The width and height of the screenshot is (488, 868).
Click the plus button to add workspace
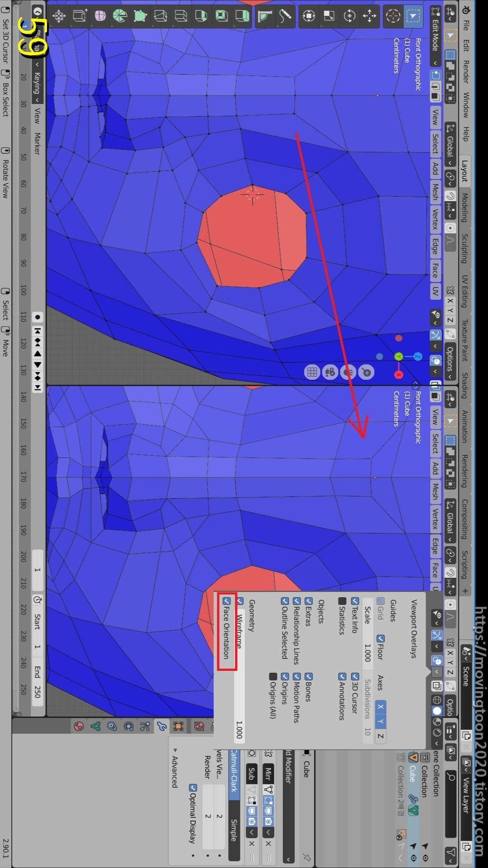pyautogui.click(x=465, y=590)
